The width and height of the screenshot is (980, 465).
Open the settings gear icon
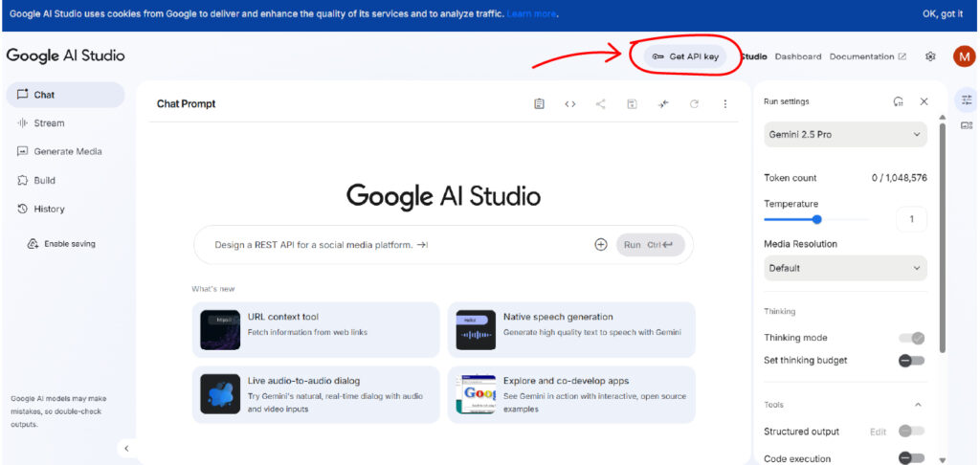pyautogui.click(x=930, y=56)
